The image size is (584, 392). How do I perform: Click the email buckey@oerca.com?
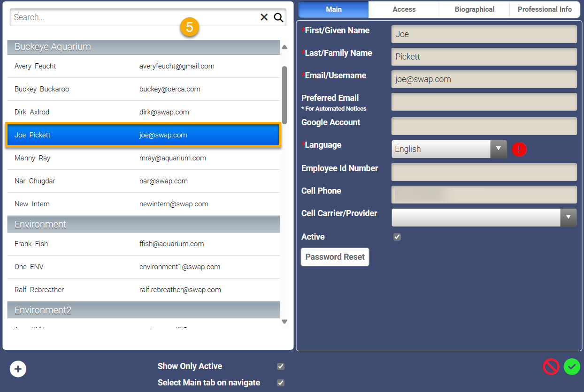click(170, 89)
